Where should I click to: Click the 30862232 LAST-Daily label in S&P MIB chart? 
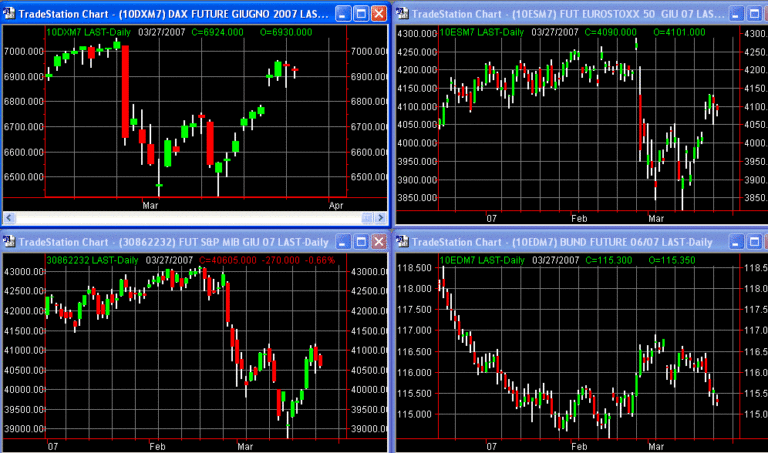pos(92,259)
